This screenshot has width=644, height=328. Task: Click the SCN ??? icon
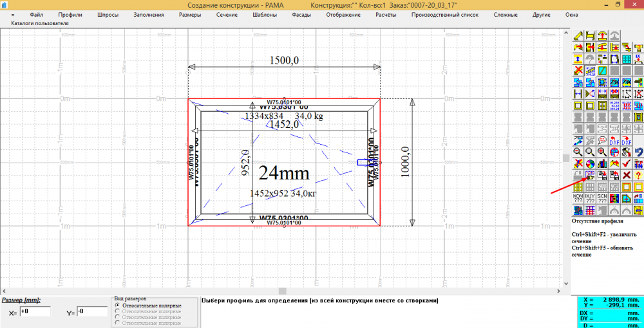(602, 199)
